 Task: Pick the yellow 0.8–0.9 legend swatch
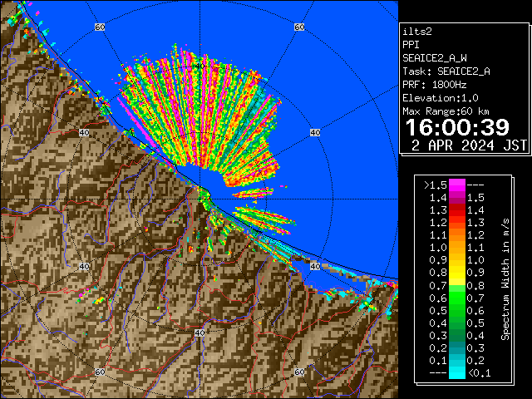(457, 273)
